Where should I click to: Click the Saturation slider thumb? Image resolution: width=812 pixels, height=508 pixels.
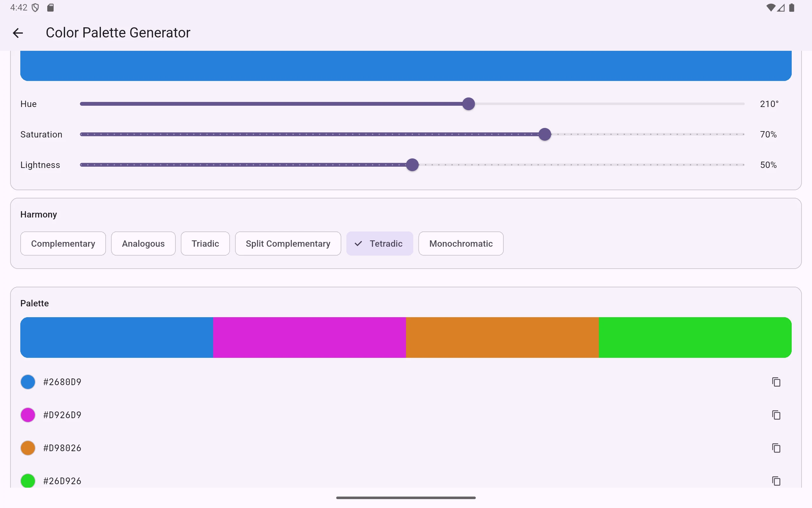[545, 134]
